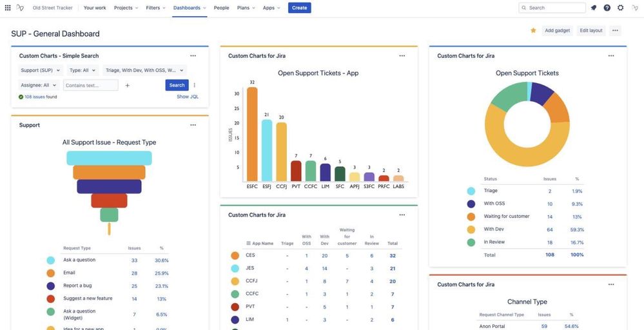The height and width of the screenshot is (330, 644).
Task: Open the Support gadget ellipsis menu
Action: click(193, 125)
